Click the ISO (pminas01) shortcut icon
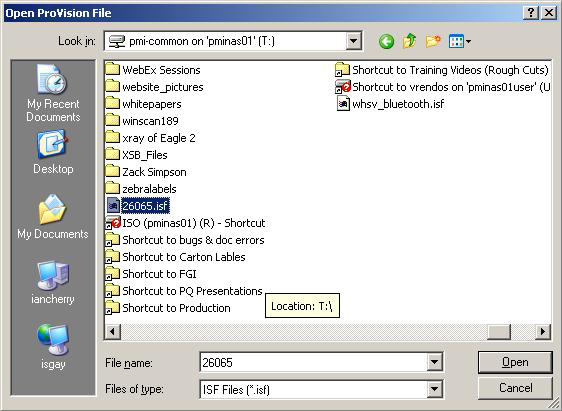 coord(113,223)
